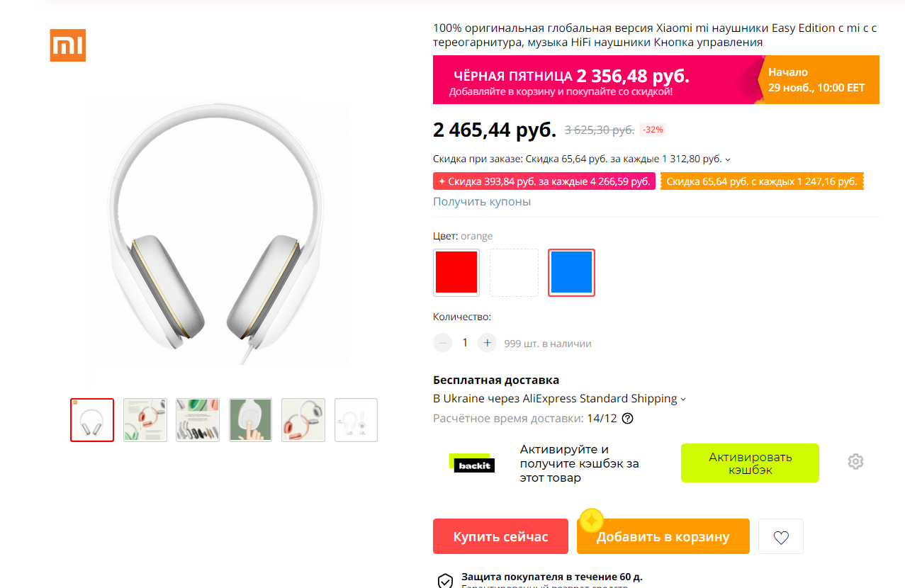Click the delivery time help question mark

click(x=627, y=418)
